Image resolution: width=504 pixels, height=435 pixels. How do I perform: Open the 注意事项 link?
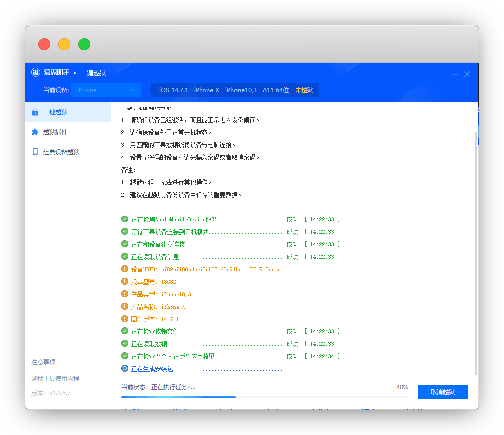[x=43, y=362]
